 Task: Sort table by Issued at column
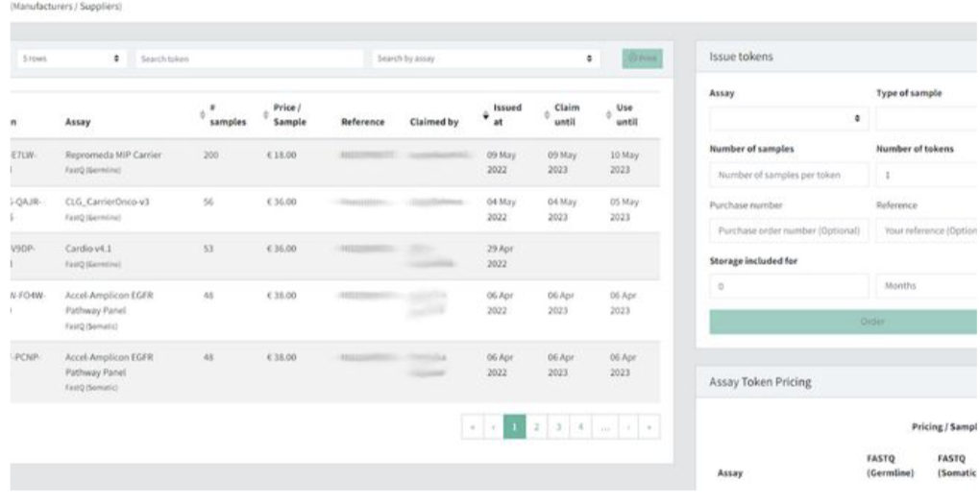coord(505,115)
